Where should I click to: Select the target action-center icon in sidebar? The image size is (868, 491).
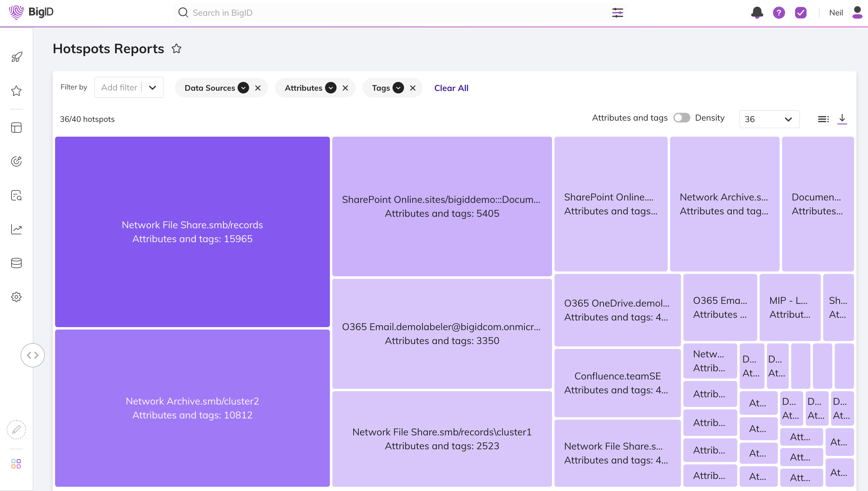tap(16, 161)
